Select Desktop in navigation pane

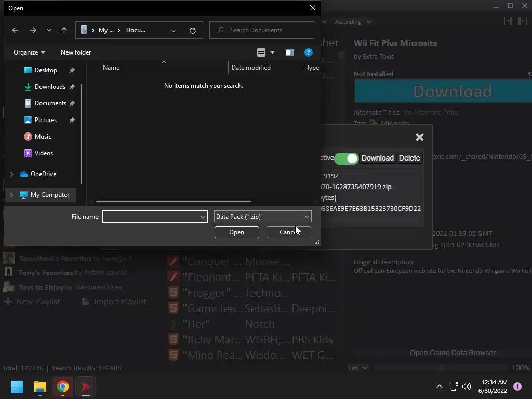coord(46,70)
